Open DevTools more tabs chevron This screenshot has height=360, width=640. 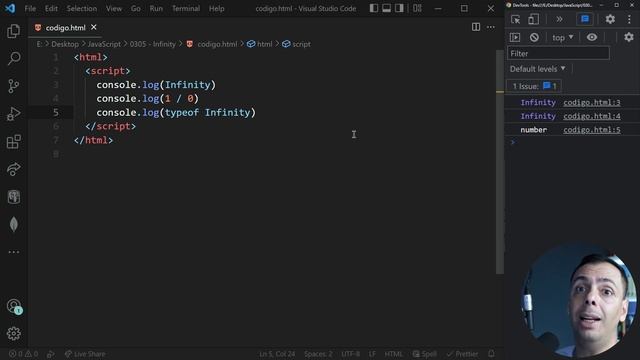[559, 19]
